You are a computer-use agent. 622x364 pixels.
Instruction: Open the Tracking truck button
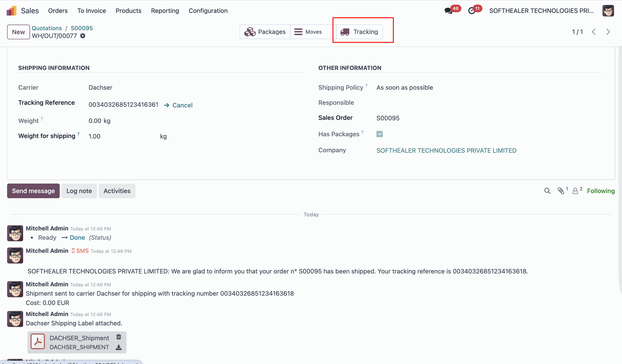(359, 32)
